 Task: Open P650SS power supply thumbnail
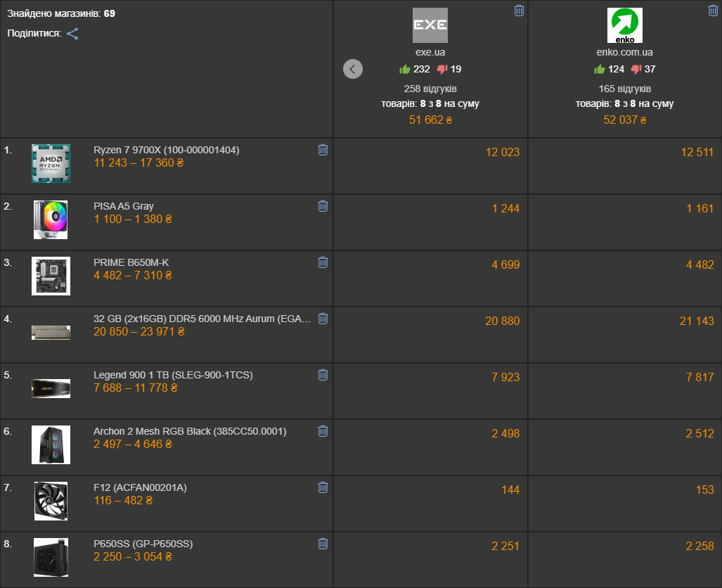pos(51,557)
